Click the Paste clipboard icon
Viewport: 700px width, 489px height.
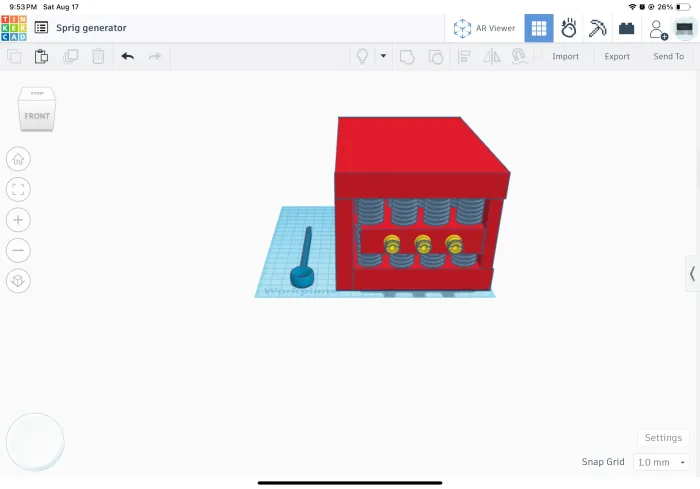coord(42,56)
